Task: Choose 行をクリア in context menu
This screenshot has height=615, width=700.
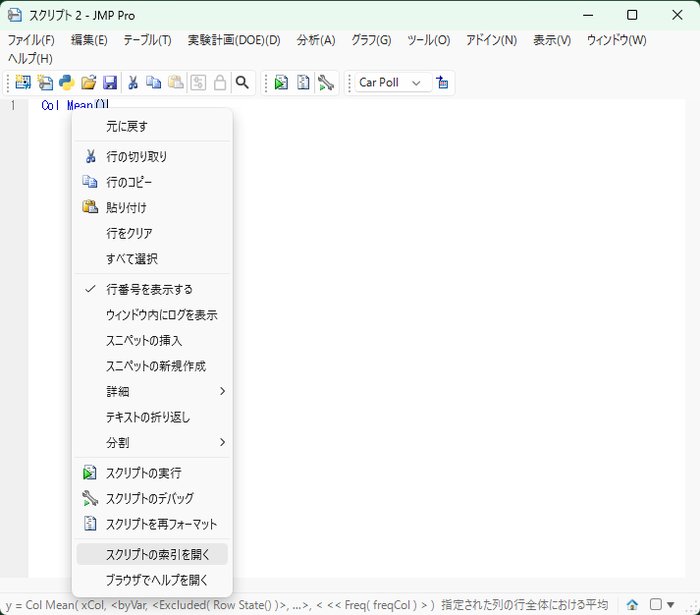Action: 152,233
